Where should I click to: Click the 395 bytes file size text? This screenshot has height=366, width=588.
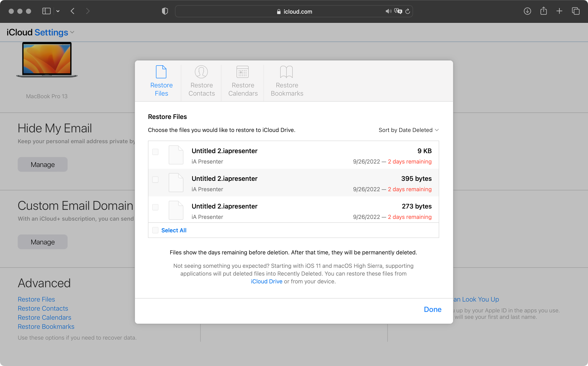[416, 178]
